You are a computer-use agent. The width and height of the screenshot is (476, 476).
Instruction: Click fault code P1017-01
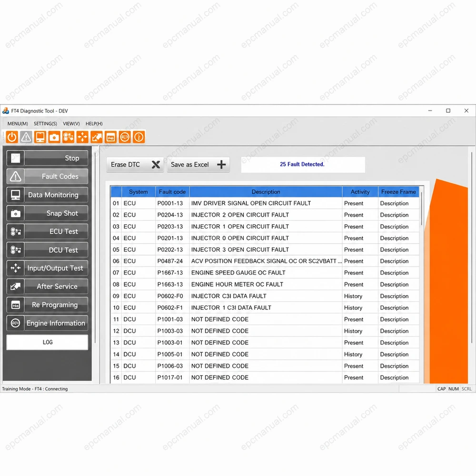pos(170,377)
